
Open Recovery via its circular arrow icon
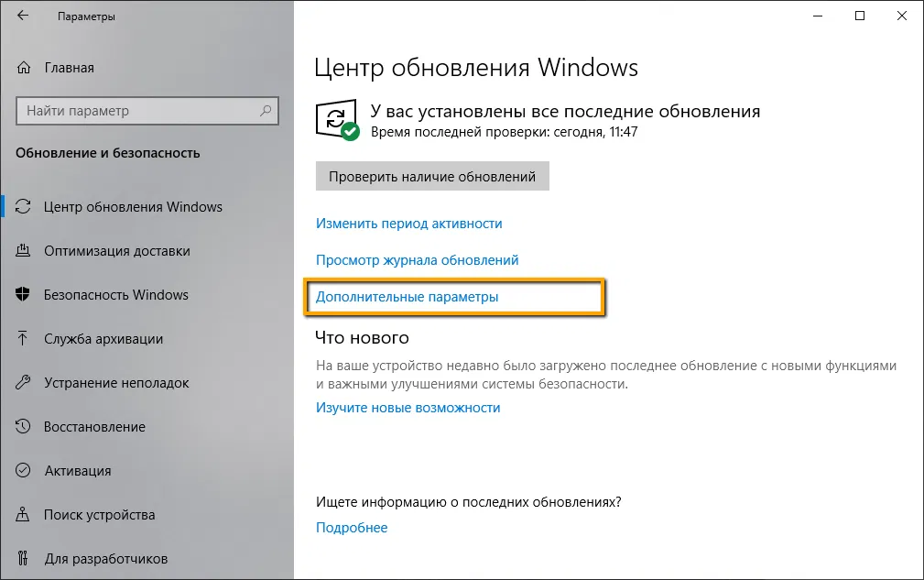tap(22, 427)
